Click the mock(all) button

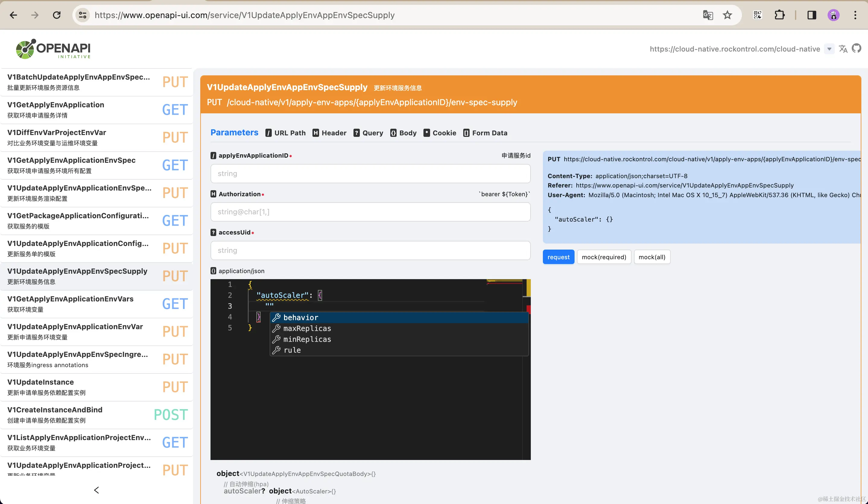[x=652, y=257]
